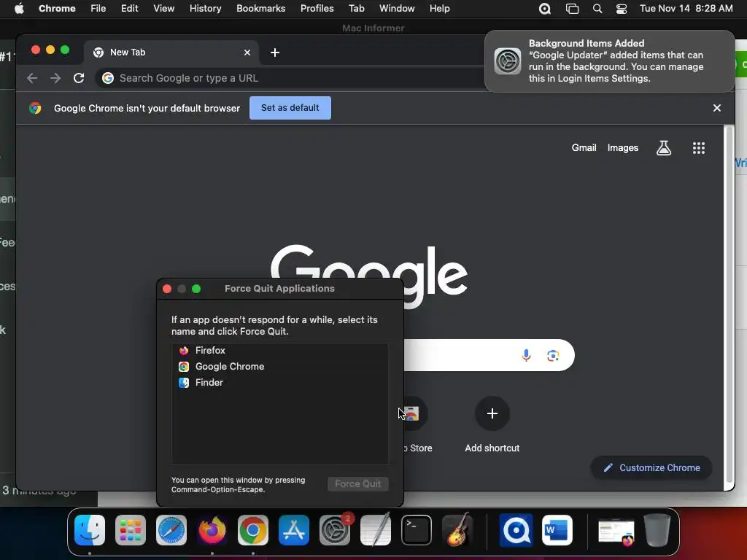The image size is (747, 560).
Task: Click Customize Chrome button
Action: [651, 467]
